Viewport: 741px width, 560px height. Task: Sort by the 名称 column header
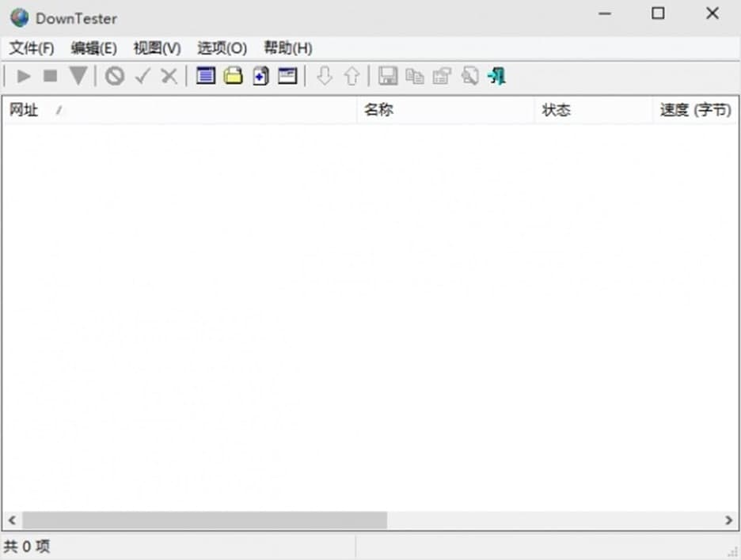pyautogui.click(x=446, y=110)
